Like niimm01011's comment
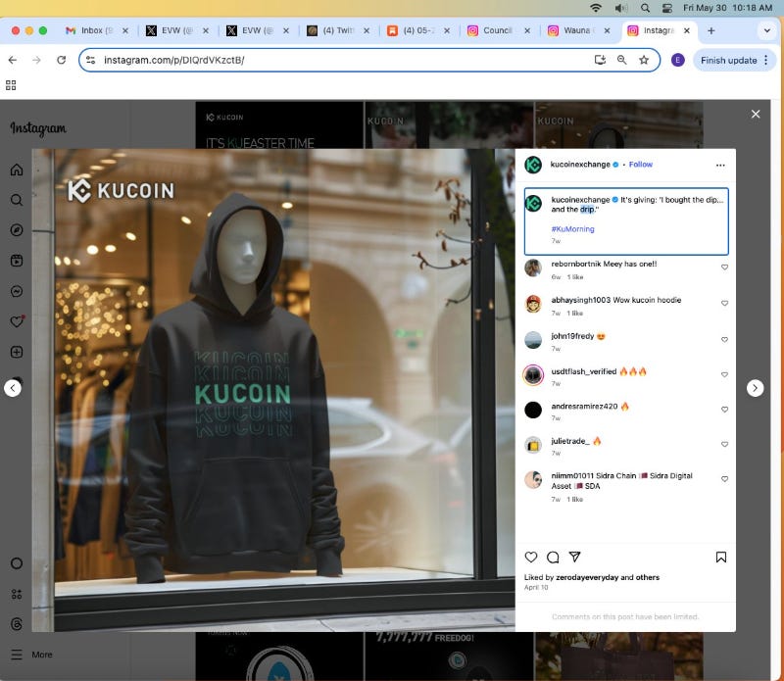784x681 pixels. 724,479
